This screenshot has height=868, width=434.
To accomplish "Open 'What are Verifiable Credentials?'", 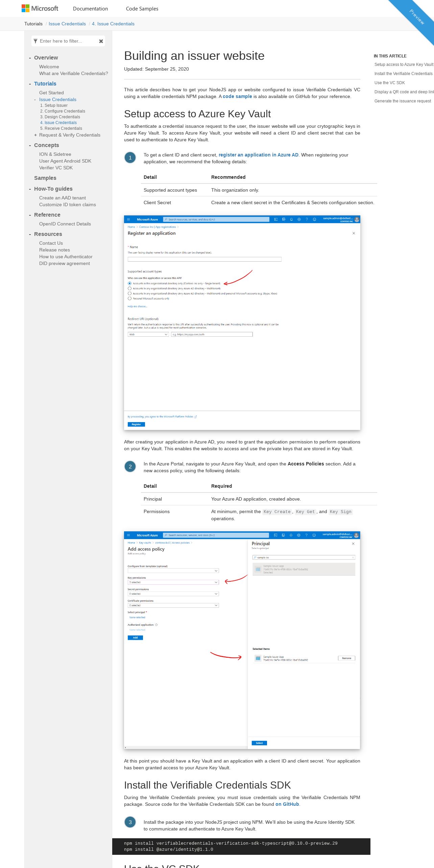I will (74, 74).
